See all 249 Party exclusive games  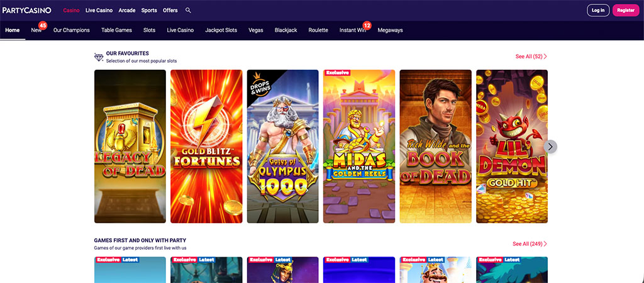530,244
